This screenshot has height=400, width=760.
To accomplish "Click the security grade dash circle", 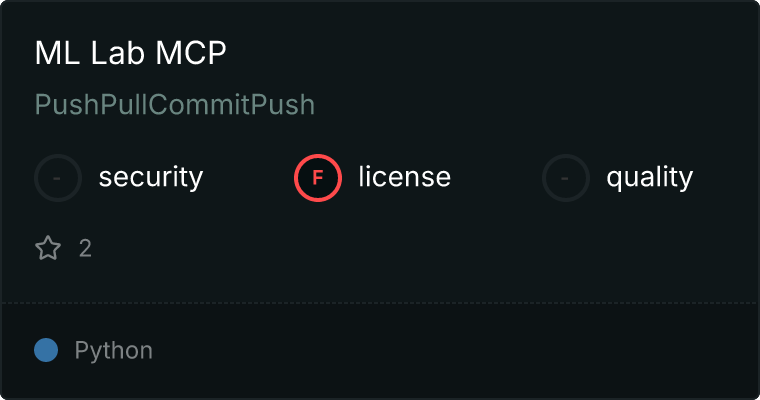I will 58,178.
